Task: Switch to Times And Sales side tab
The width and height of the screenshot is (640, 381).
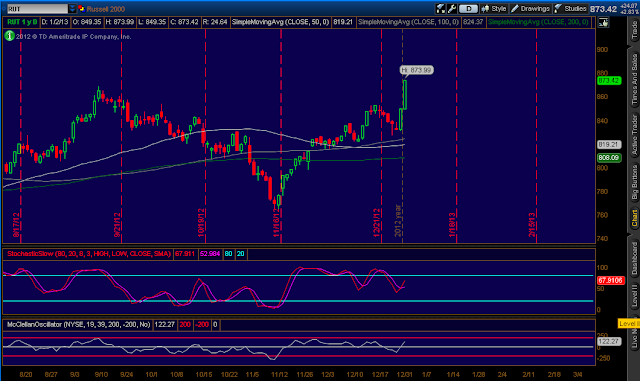Action: 634,79
